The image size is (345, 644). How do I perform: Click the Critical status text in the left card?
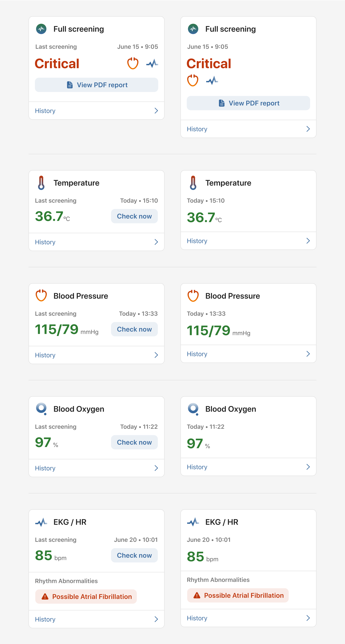coord(57,63)
